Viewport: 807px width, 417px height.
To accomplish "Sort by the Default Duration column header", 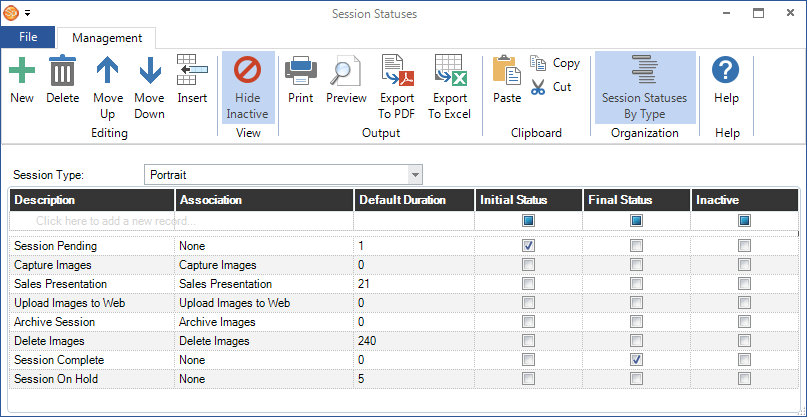I will coord(415,200).
